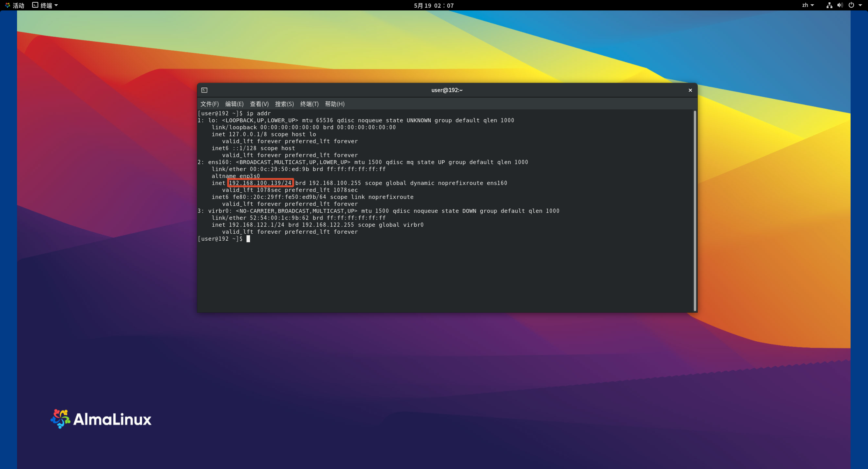This screenshot has width=868, height=469.
Task: Close the user@192 terminal window
Action: (690, 90)
